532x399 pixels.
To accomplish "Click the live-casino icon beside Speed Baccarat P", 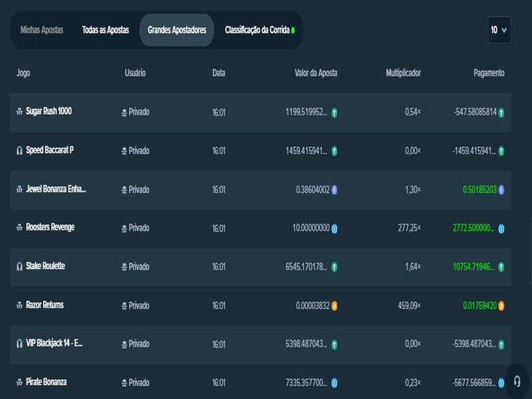I will [x=19, y=150].
